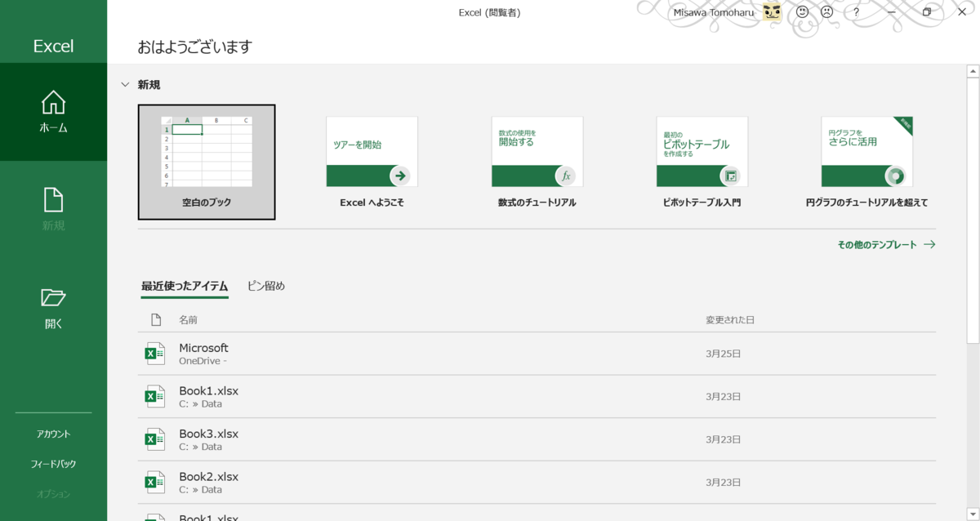Click Excel icon beside Book3.xlsx
Image resolution: width=980 pixels, height=521 pixels.
tap(154, 439)
